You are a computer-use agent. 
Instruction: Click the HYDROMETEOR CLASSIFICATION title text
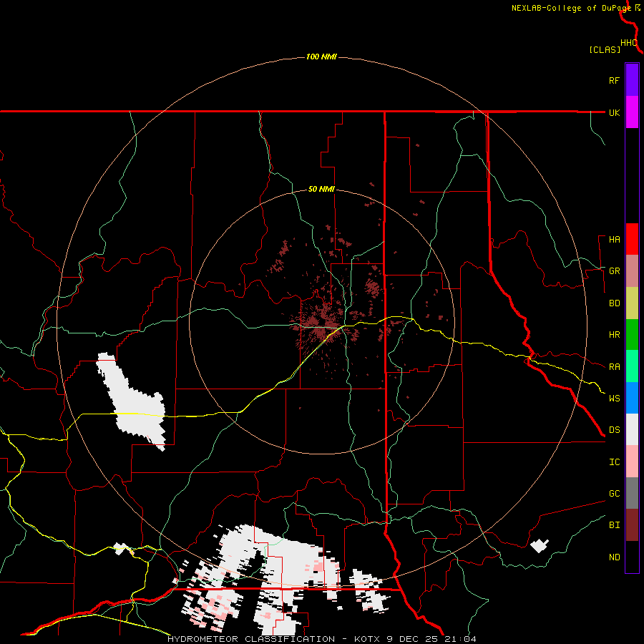(251, 639)
